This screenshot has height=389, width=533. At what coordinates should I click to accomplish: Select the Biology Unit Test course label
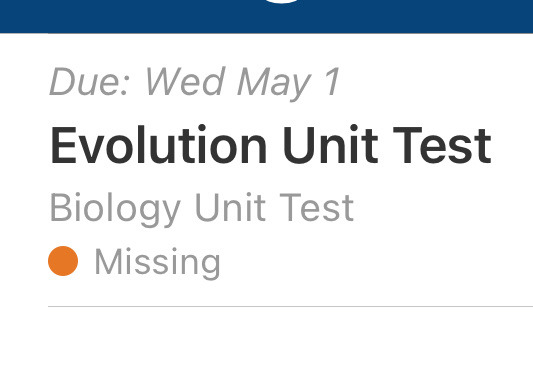(x=202, y=209)
